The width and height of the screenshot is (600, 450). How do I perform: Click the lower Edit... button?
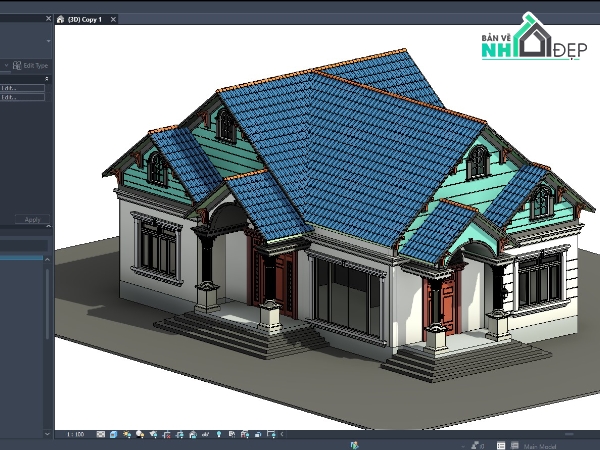(22, 97)
